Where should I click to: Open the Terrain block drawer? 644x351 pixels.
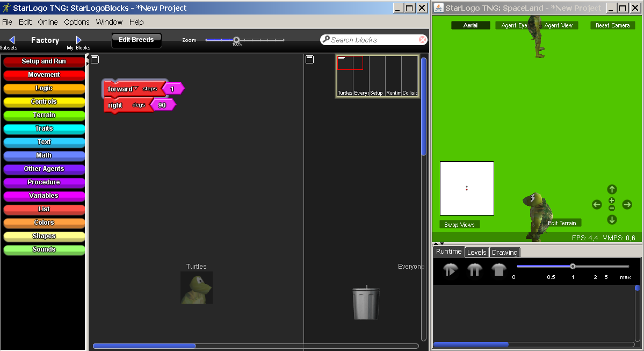tap(44, 115)
